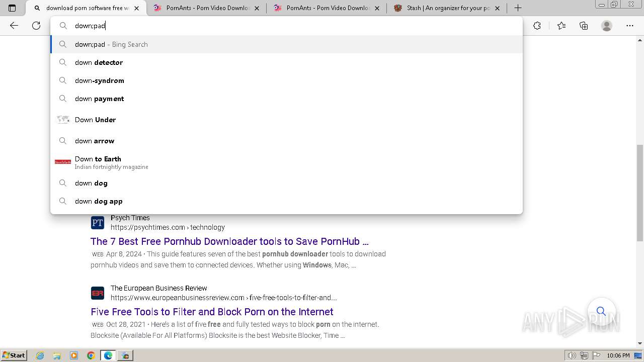This screenshot has height=362, width=644.
Task: Close the download porn software search tab
Action: pyautogui.click(x=136, y=8)
